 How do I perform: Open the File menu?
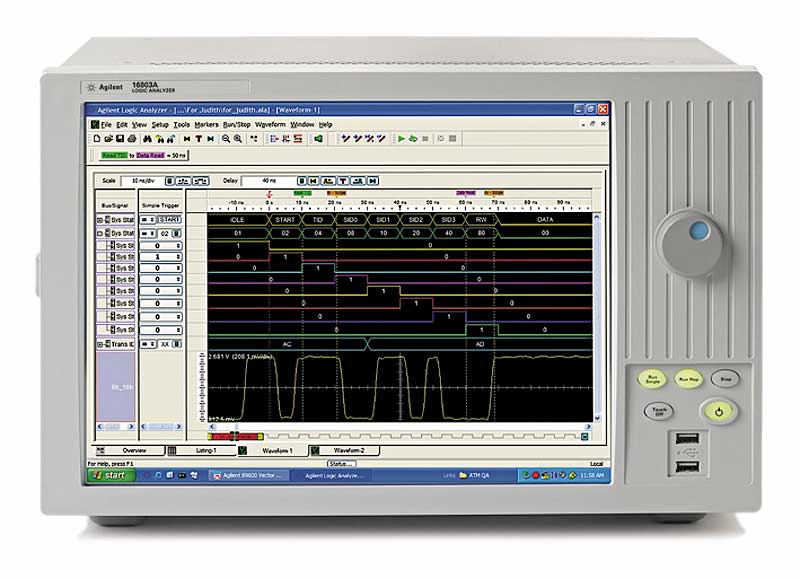tap(106, 124)
